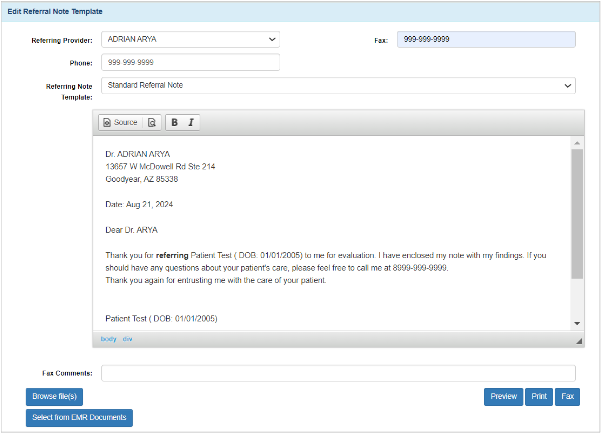Viewport: 602px width, 434px height.
Task: Open the Preview of the referral note
Action: pyautogui.click(x=503, y=397)
